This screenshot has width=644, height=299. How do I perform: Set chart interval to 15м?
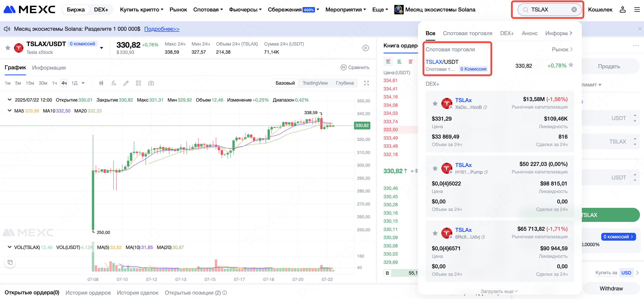(x=30, y=83)
